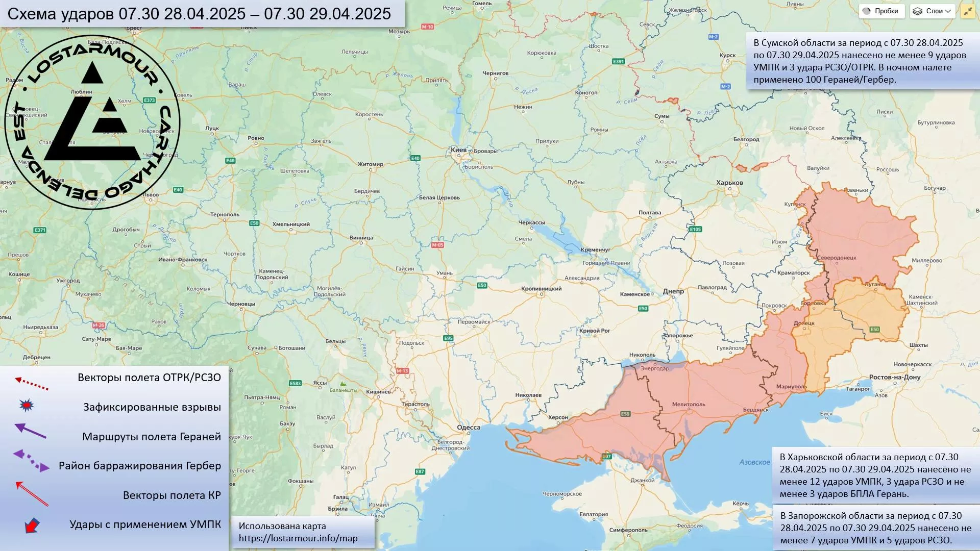This screenshot has height=551, width=980.
Task: Click the exit fullscreen arrows icon
Action: click(968, 11)
